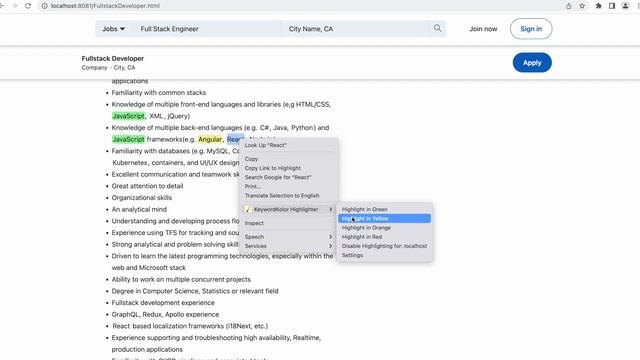
Task: Click "Degree in Computer Science" bullet
Action: click(x=195, y=291)
